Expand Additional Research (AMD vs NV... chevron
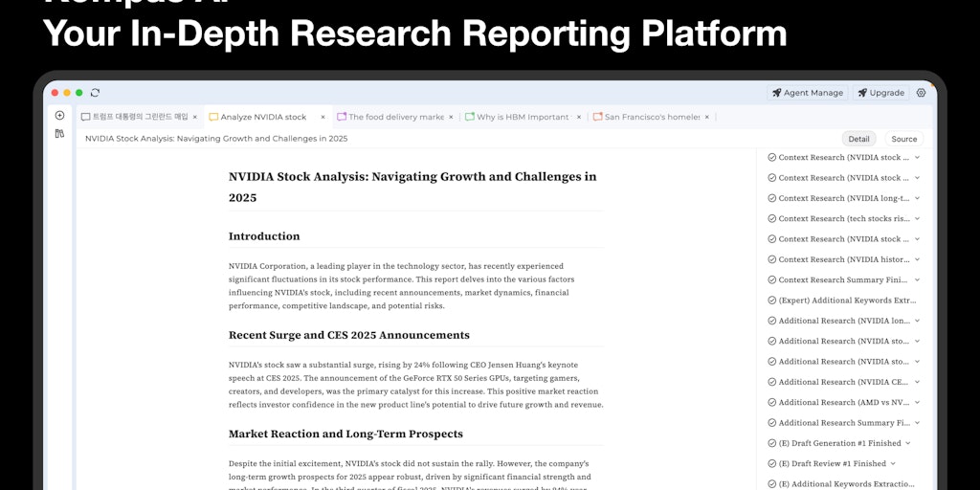 [917, 403]
